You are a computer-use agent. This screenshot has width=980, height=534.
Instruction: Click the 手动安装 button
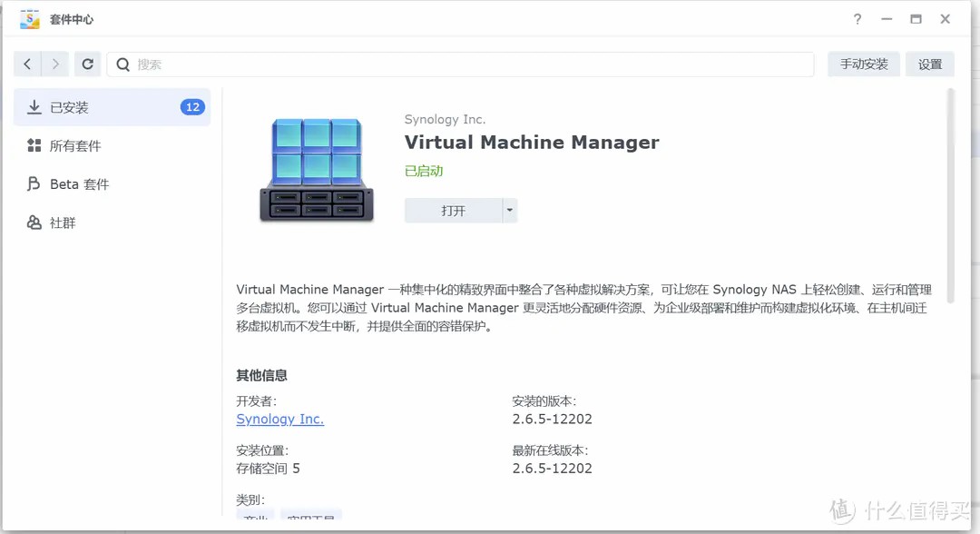pos(863,64)
